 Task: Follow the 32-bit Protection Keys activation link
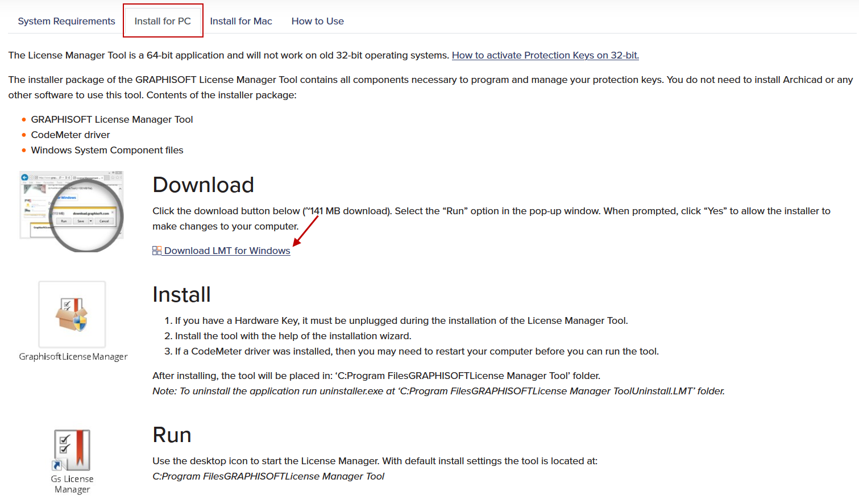coord(545,55)
